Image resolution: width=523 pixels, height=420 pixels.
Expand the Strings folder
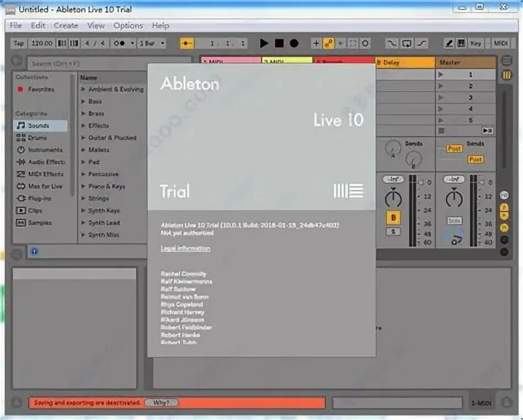click(83, 198)
